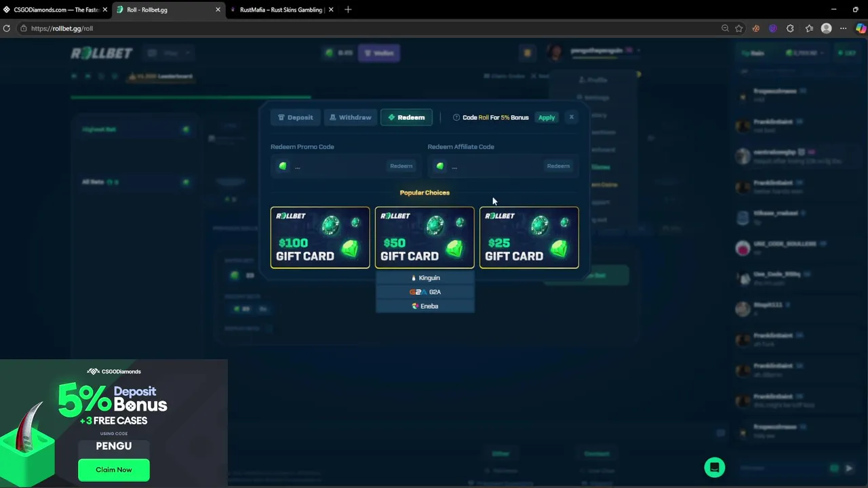The width and height of the screenshot is (868, 488).
Task: Add this page to favorites
Action: click(x=739, y=28)
